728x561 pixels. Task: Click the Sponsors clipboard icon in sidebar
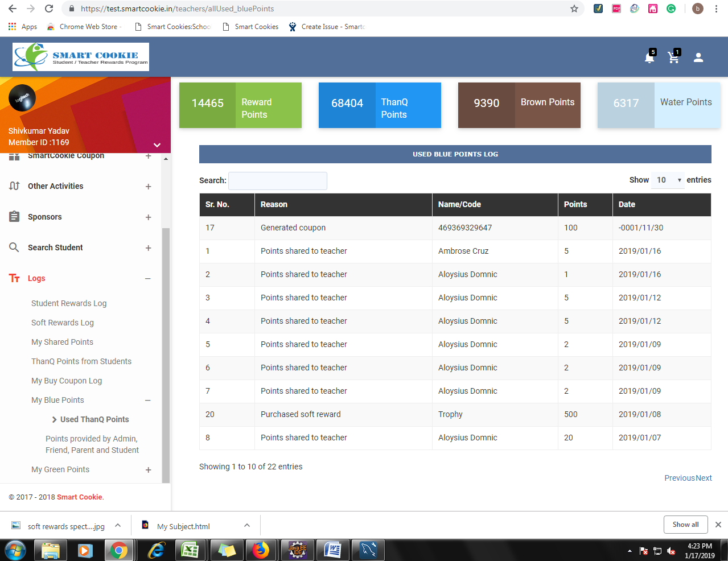[x=14, y=217]
